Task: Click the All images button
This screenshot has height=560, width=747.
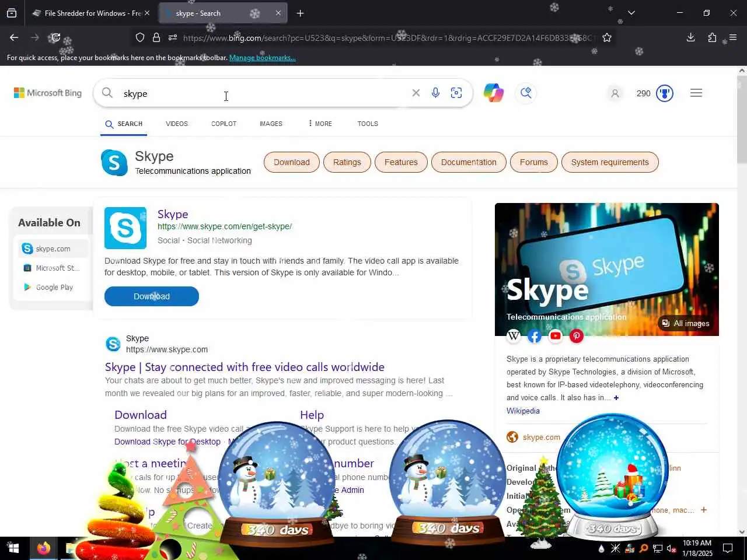Action: pos(685,323)
